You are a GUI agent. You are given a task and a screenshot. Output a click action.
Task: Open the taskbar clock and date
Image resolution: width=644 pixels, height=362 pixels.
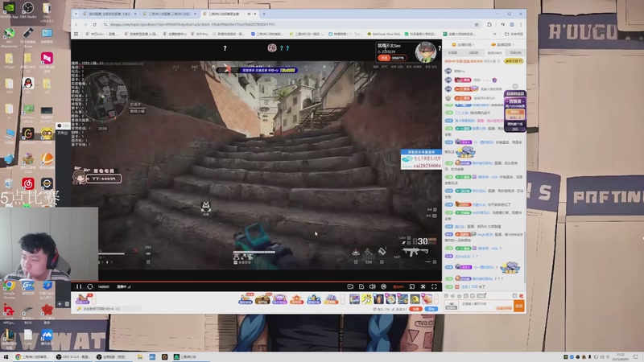(620, 356)
